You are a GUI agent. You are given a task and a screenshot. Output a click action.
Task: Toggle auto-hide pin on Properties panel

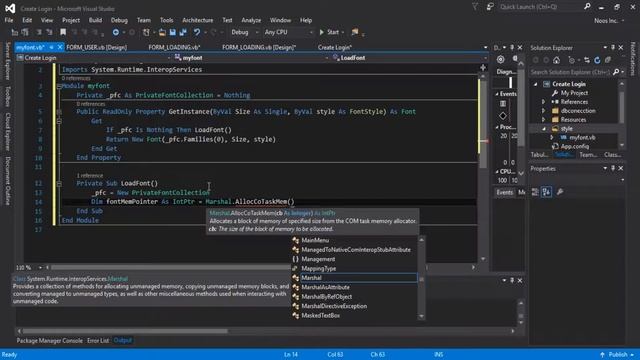click(x=613, y=168)
